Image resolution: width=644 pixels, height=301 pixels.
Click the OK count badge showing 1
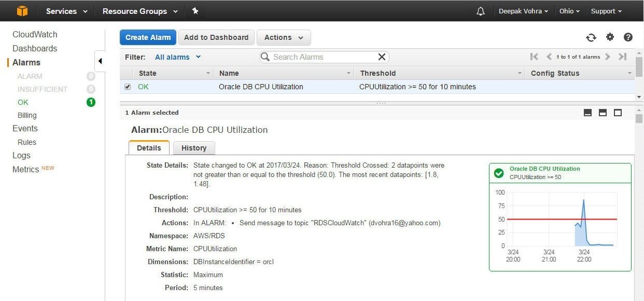(91, 102)
